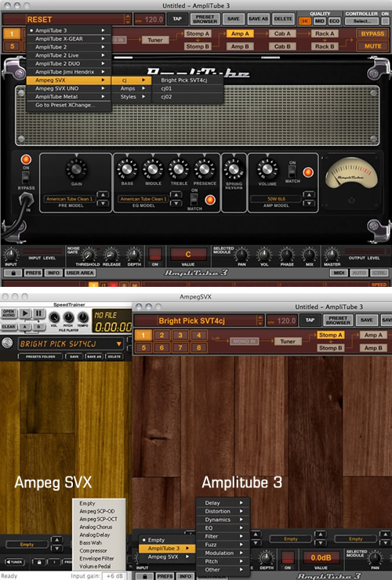Select the Rack B module
The image size is (392, 580).
click(x=325, y=46)
